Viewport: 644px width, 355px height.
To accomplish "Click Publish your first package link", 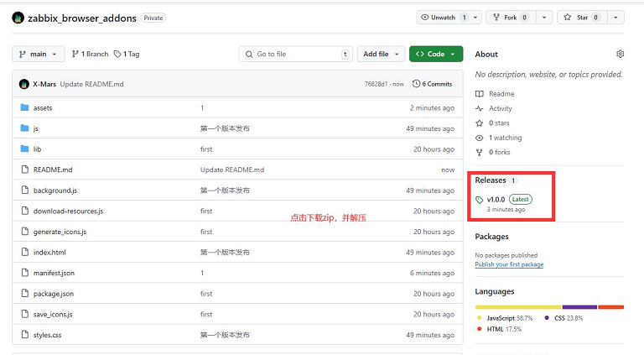I will [x=509, y=264].
